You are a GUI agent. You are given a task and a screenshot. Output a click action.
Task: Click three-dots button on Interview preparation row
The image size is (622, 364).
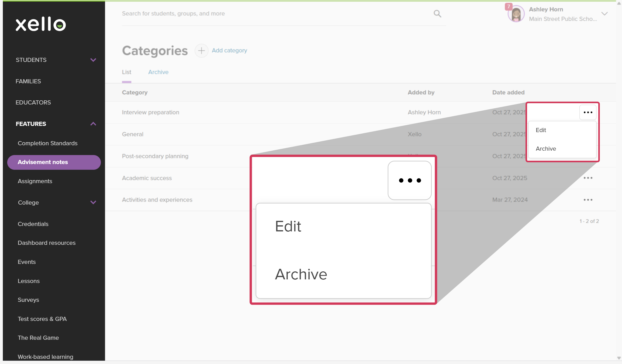[x=588, y=112]
